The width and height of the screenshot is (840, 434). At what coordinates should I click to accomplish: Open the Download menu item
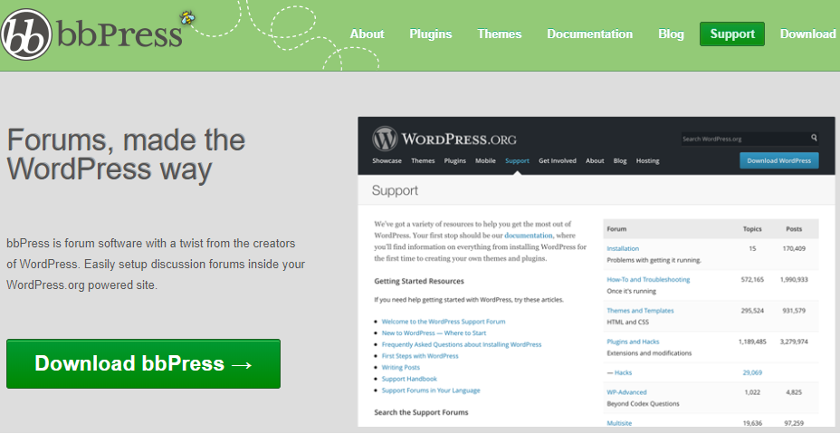tap(808, 34)
